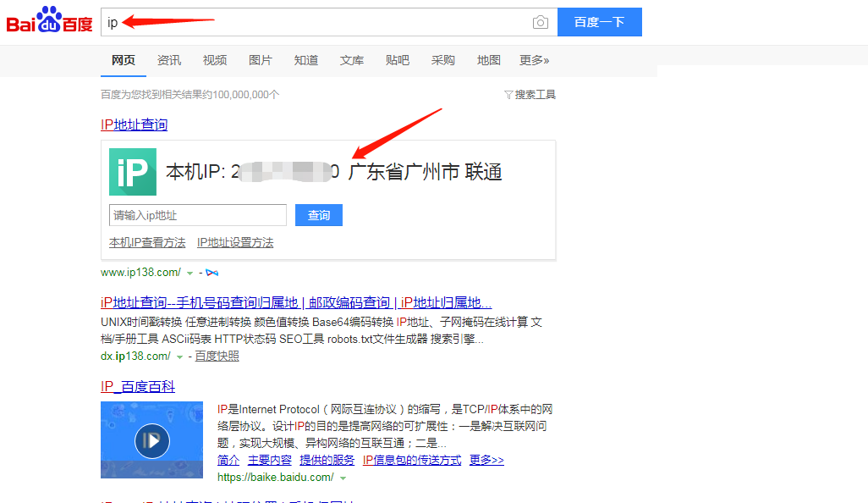Click the 请输入ip地址 input field
The width and height of the screenshot is (868, 503).
(x=198, y=215)
